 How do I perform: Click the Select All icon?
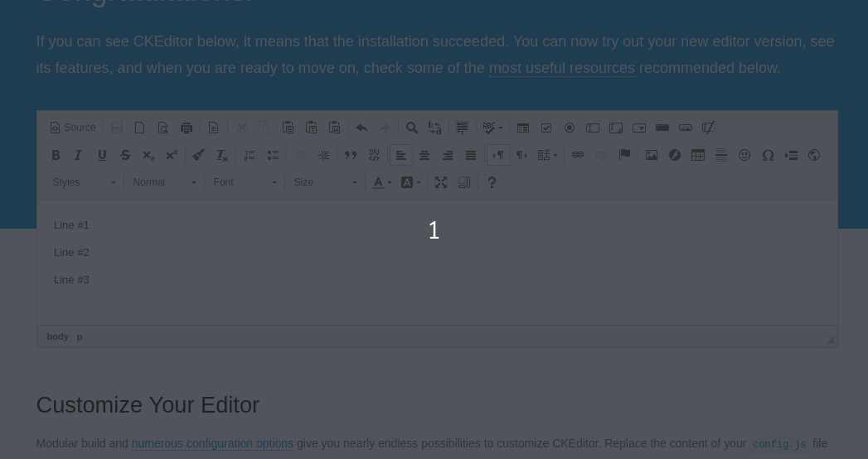click(x=463, y=128)
